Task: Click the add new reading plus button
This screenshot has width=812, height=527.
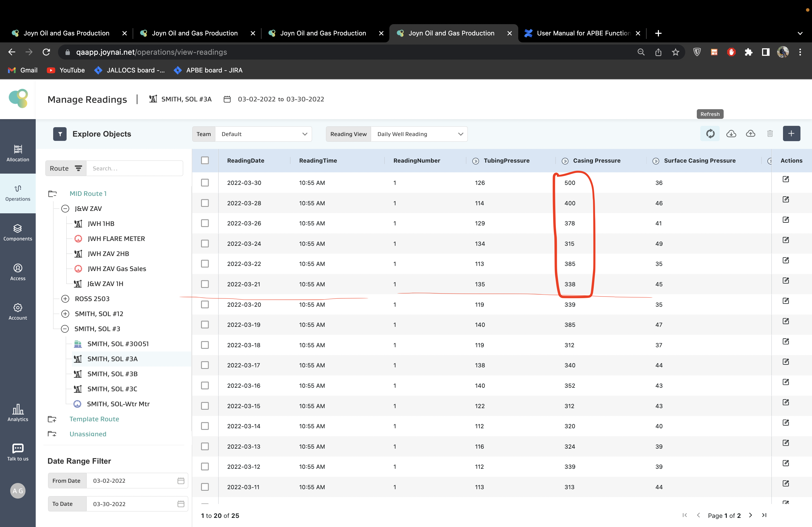Action: click(x=791, y=134)
